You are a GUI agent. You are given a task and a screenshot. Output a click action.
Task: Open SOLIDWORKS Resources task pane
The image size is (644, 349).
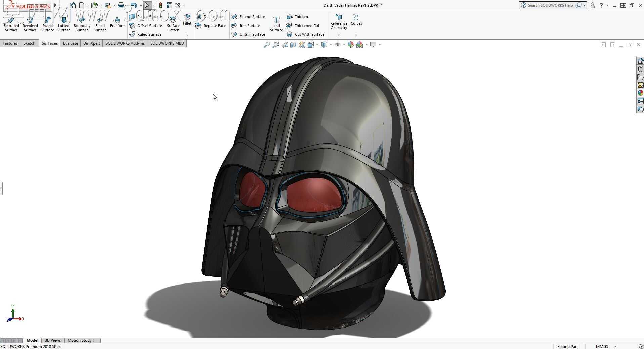[640, 61]
